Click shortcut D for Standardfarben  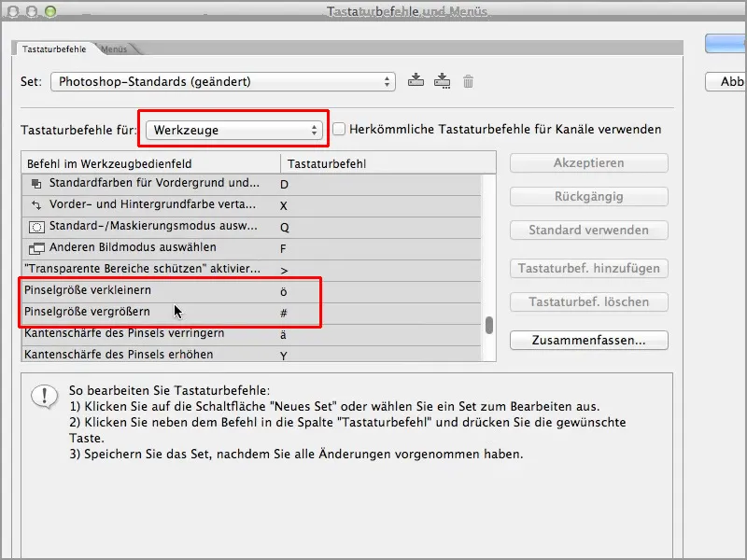[x=284, y=184]
